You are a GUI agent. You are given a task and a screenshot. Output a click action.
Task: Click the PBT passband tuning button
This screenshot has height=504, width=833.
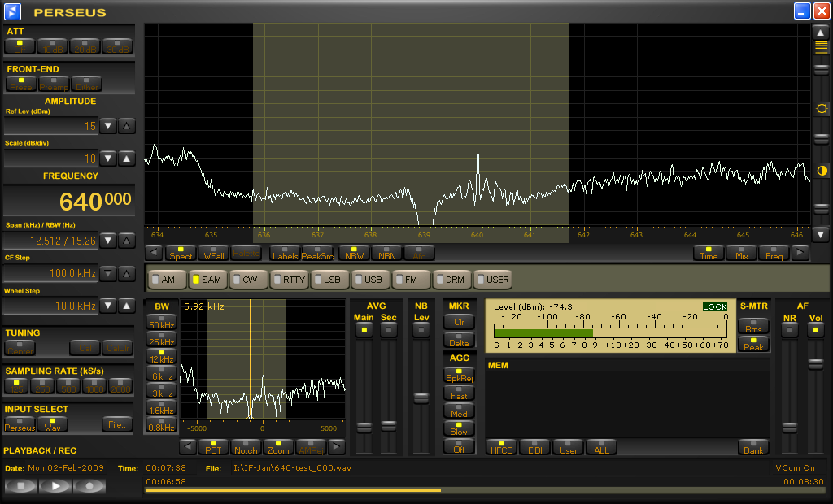pos(213,447)
